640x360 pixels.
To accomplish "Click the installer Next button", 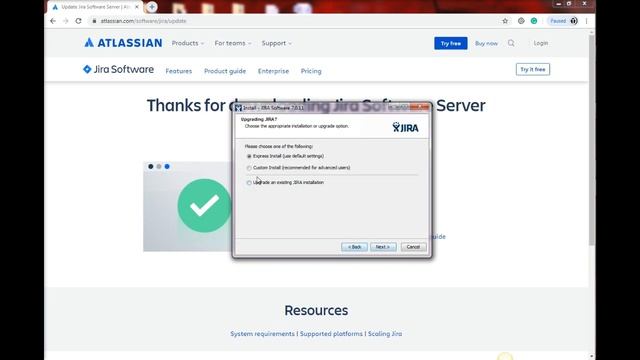I will [383, 247].
